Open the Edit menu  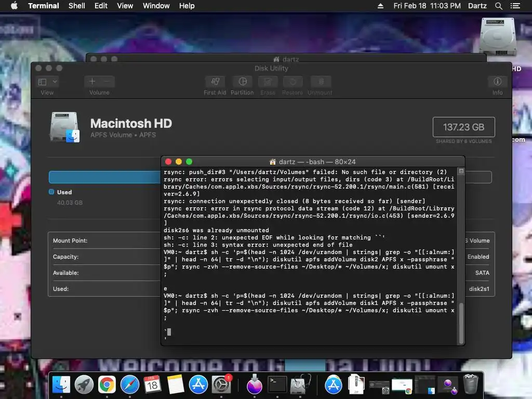101,6
